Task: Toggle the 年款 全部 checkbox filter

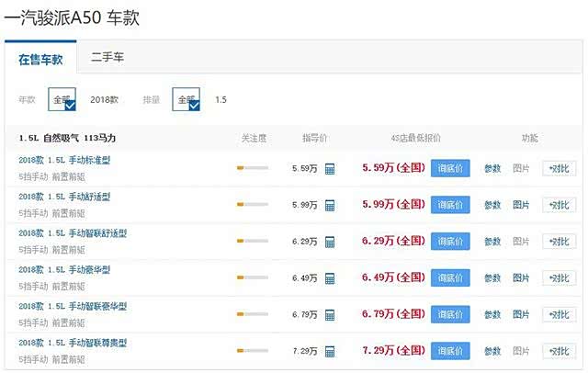Action: click(x=62, y=99)
